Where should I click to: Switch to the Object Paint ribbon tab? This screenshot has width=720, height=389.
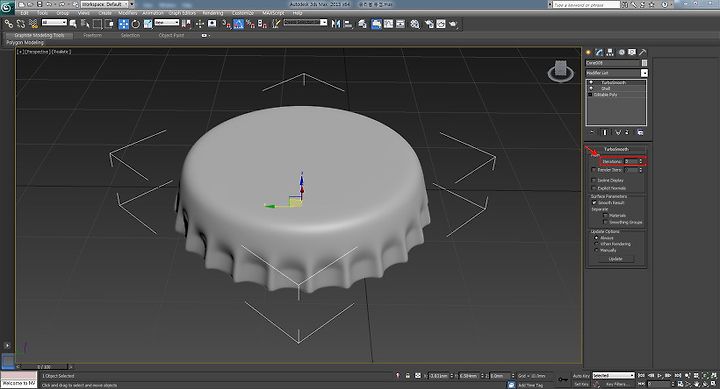(171, 35)
